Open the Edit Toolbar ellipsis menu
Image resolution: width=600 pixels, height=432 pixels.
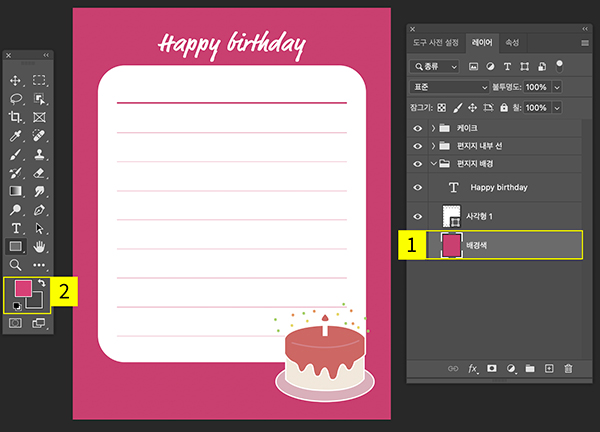coord(39,265)
